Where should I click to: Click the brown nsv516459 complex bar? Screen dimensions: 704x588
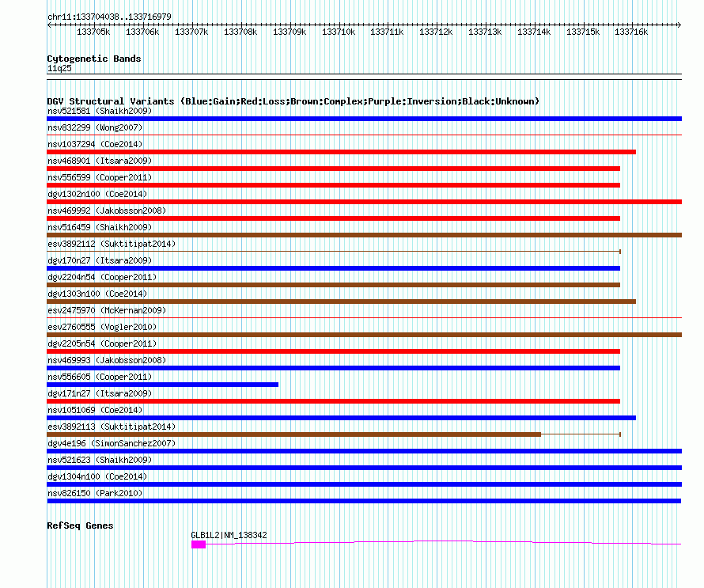pyautogui.click(x=364, y=235)
